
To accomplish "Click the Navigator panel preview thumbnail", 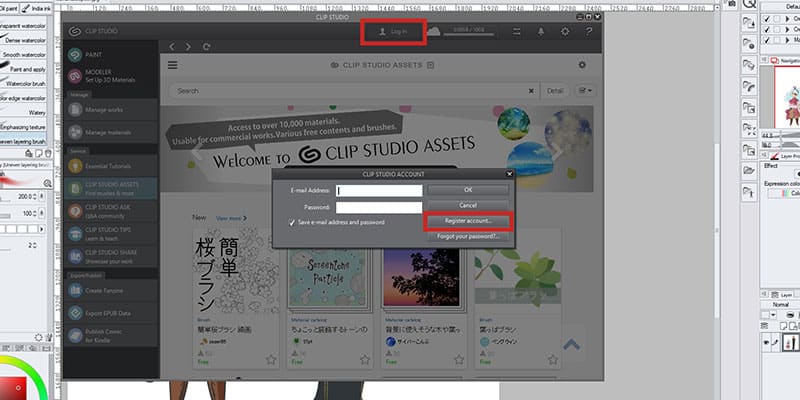I will (x=787, y=96).
